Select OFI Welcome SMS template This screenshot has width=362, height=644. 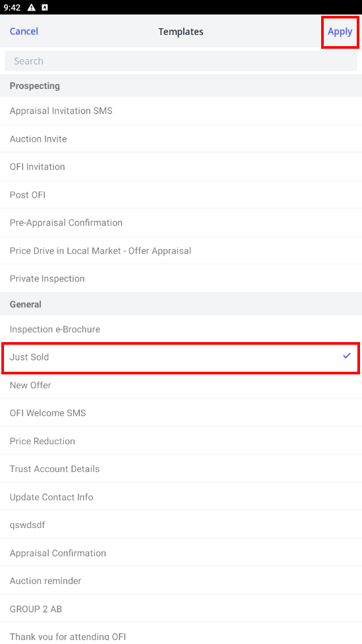(x=181, y=413)
